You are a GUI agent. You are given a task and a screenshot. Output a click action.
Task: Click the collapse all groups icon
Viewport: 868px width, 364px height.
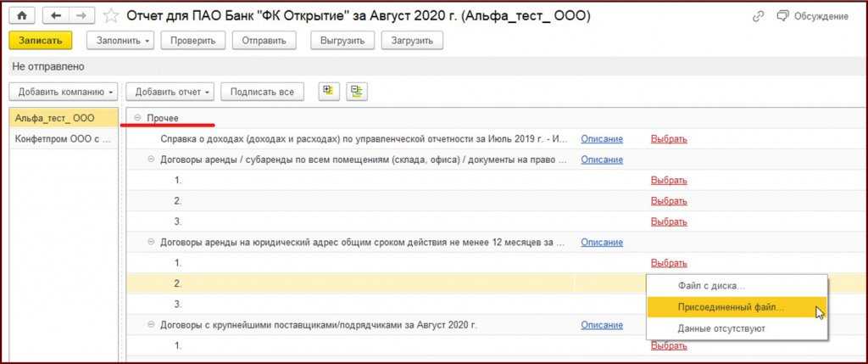point(356,91)
